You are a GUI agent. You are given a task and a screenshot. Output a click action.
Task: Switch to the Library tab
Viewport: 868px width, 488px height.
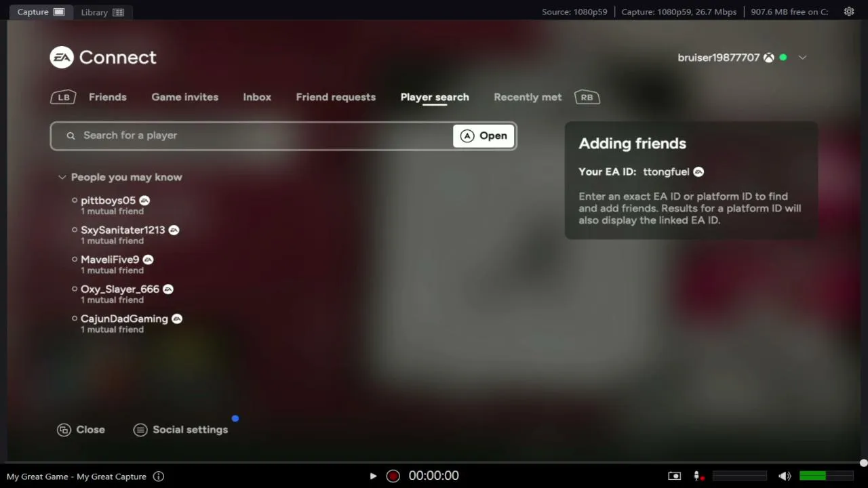[x=102, y=12]
